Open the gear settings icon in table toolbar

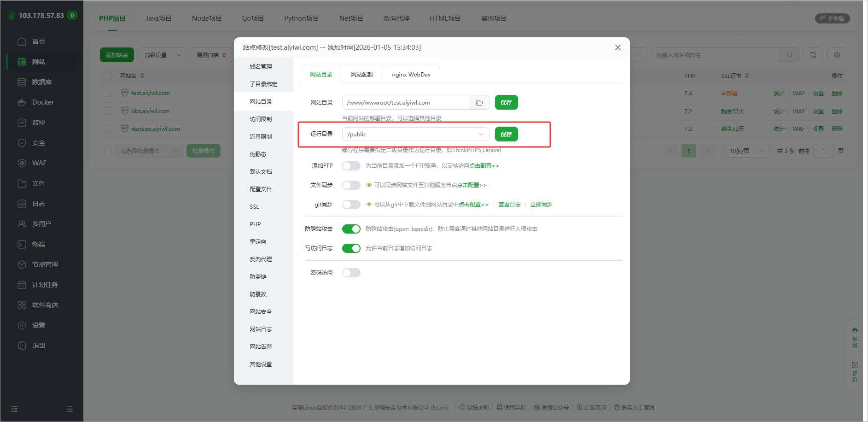(x=837, y=55)
